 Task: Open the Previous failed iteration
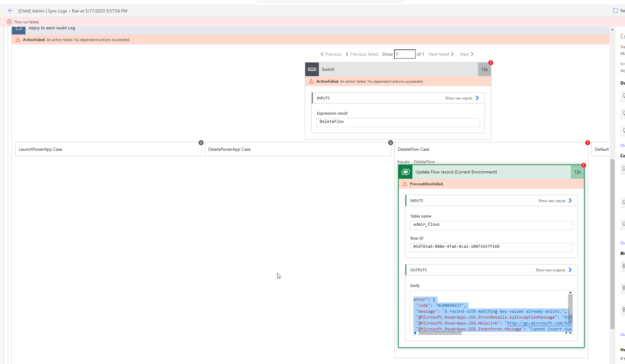click(362, 54)
